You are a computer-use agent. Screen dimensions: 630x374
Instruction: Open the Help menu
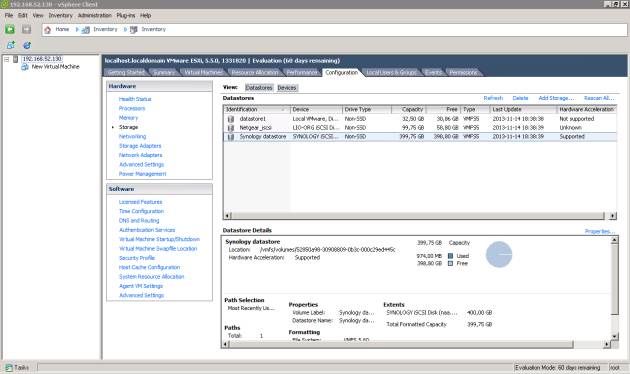pyautogui.click(x=145, y=15)
